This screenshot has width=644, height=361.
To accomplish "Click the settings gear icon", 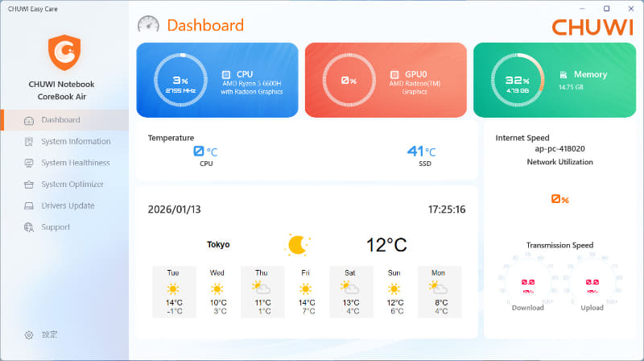I will pos(29,335).
